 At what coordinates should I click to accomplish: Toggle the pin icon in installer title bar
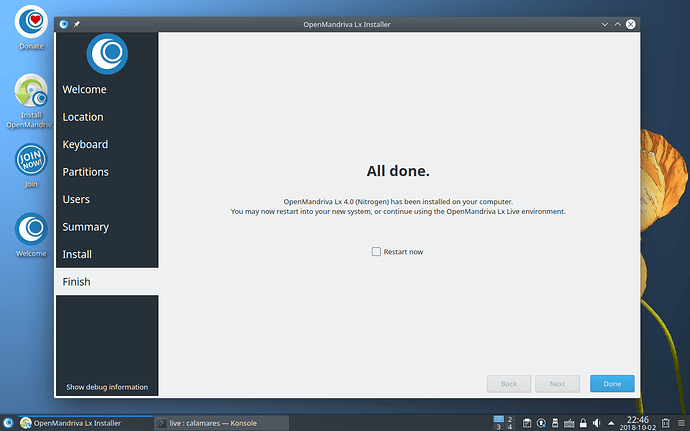[77, 24]
